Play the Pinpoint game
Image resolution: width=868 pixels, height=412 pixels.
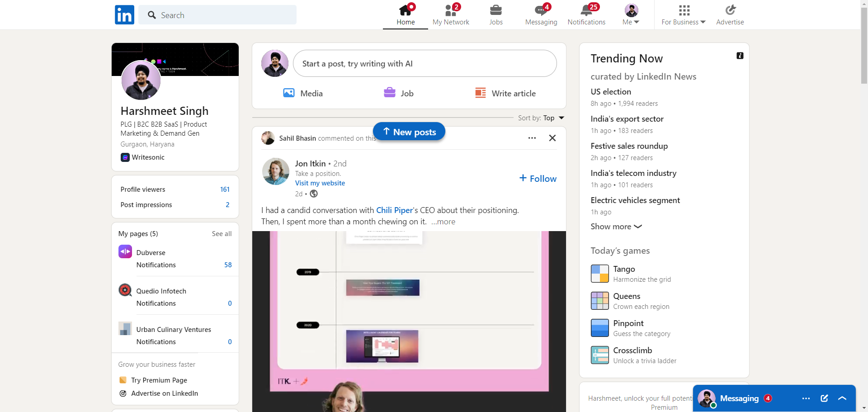[631, 328]
